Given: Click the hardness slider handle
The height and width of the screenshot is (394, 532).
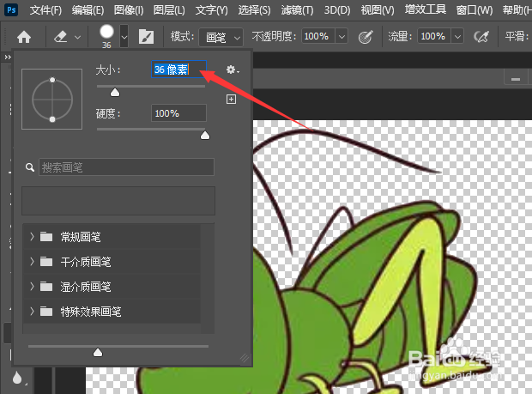Looking at the screenshot, I should (x=205, y=136).
